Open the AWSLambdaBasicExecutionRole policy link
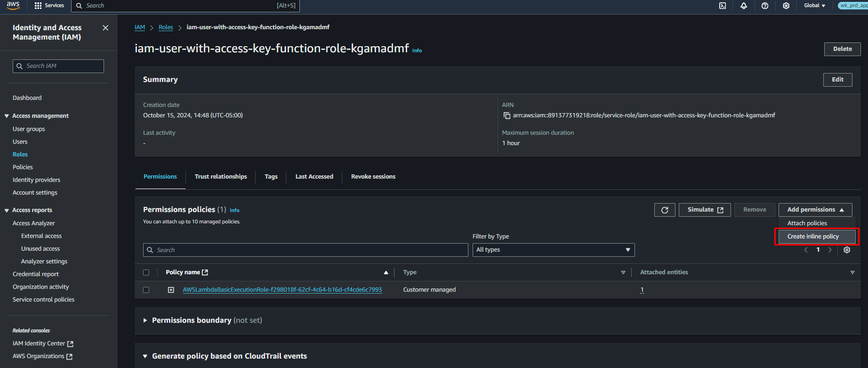Screen dimensions: 868x368 coord(282,290)
